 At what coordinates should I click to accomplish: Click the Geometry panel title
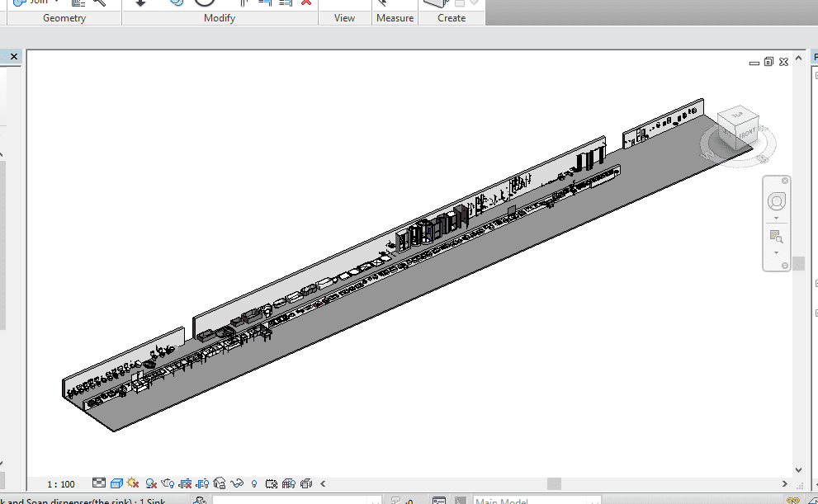click(x=64, y=18)
